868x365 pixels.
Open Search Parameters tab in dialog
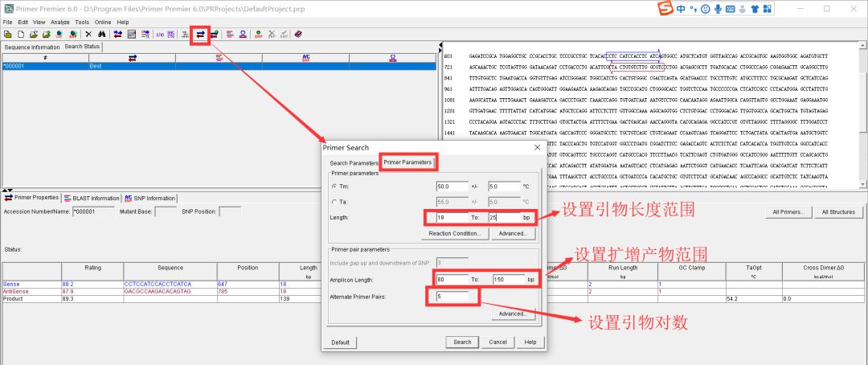click(354, 163)
